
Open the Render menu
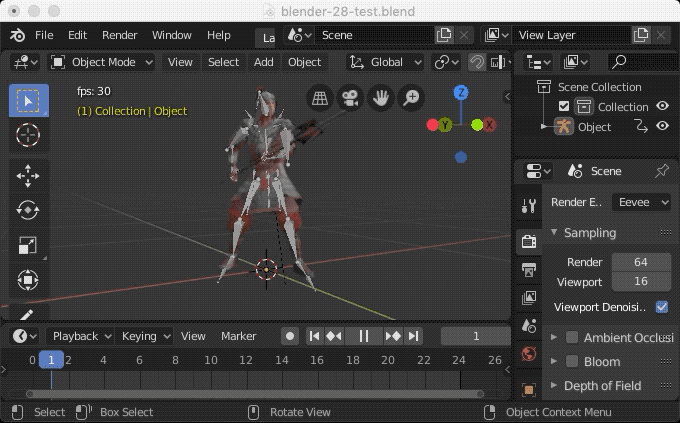pyautogui.click(x=120, y=35)
